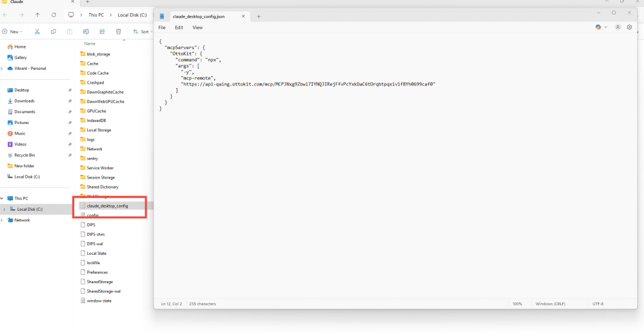Viewport: 644px width, 334px height.
Task: Click the Notepad account profile icon
Action: 618,27
